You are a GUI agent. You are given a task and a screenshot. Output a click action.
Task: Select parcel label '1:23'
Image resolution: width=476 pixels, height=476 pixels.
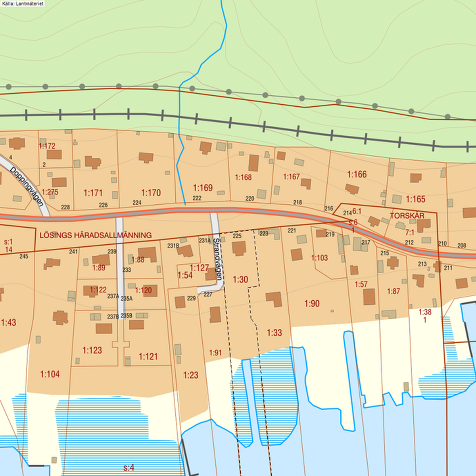pos(191,375)
